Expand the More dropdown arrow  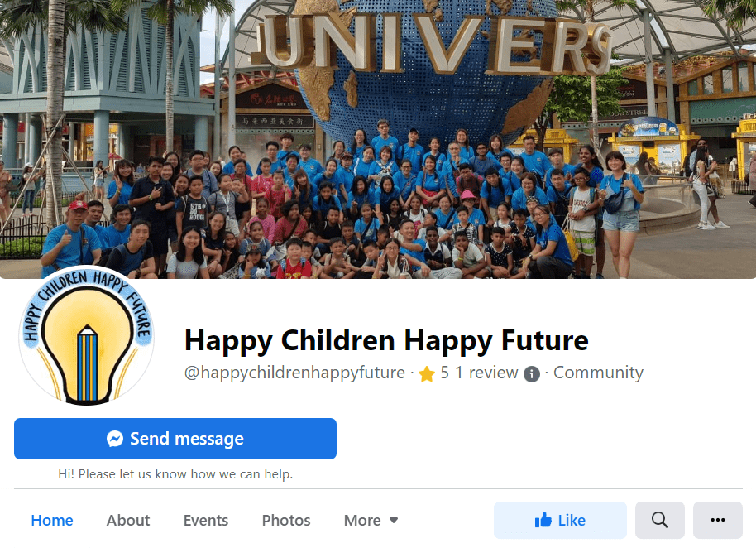pyautogui.click(x=394, y=520)
